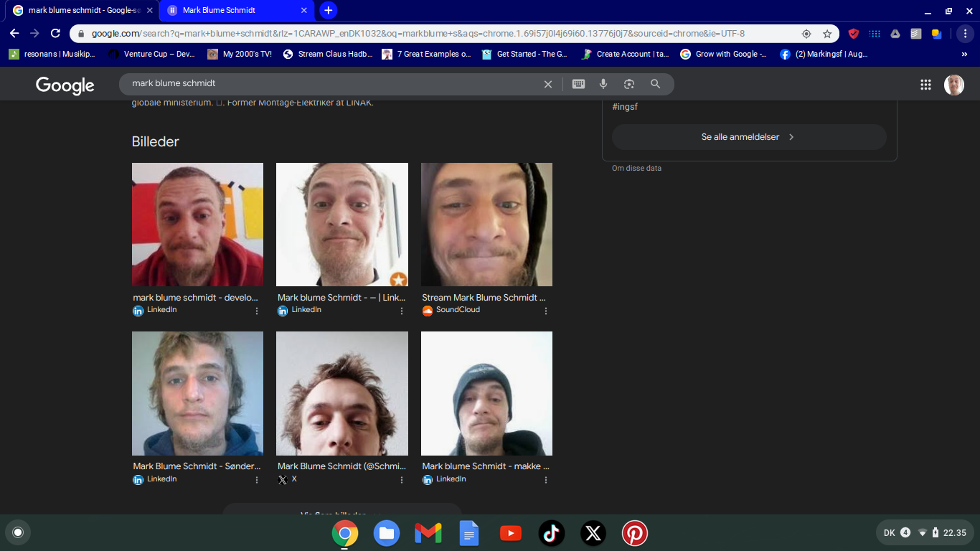Search by image with Google Lens
Screen dimensions: 980x551
point(629,84)
